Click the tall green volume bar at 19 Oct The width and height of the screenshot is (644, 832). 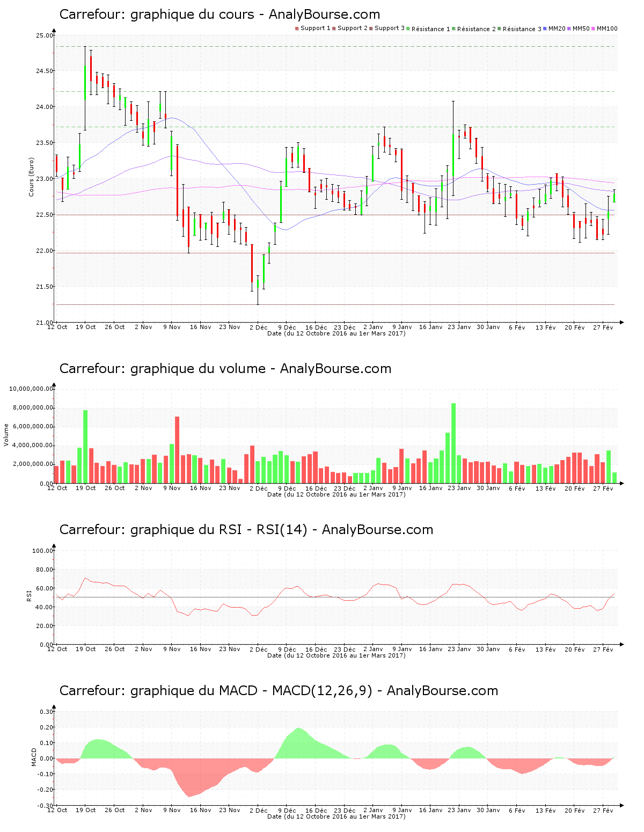(x=85, y=447)
